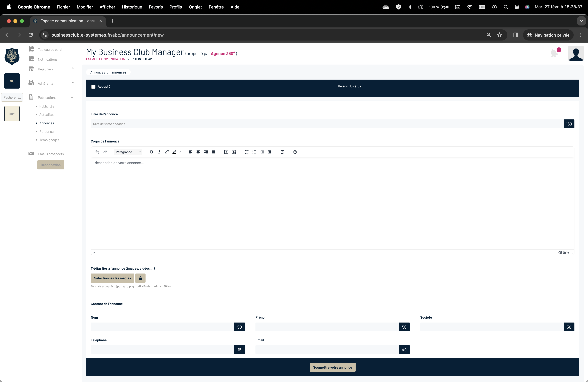Click the insert image icon

point(234,152)
